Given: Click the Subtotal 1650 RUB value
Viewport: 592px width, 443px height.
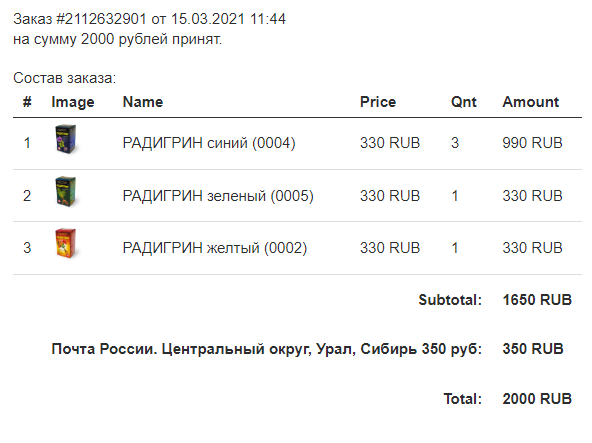Looking at the screenshot, I should 537,300.
